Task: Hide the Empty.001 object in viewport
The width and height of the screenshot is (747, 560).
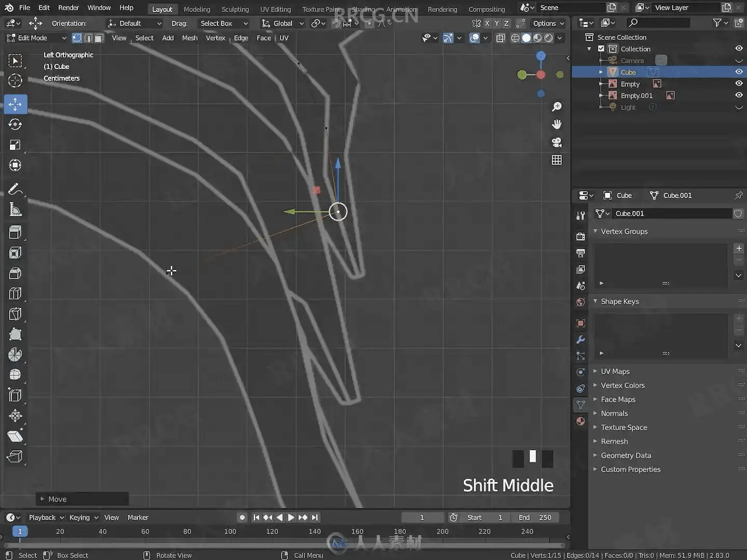Action: coord(739,95)
